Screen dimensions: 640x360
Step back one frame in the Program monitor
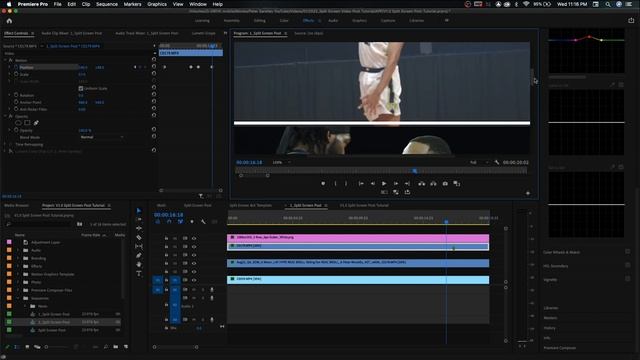coord(372,184)
